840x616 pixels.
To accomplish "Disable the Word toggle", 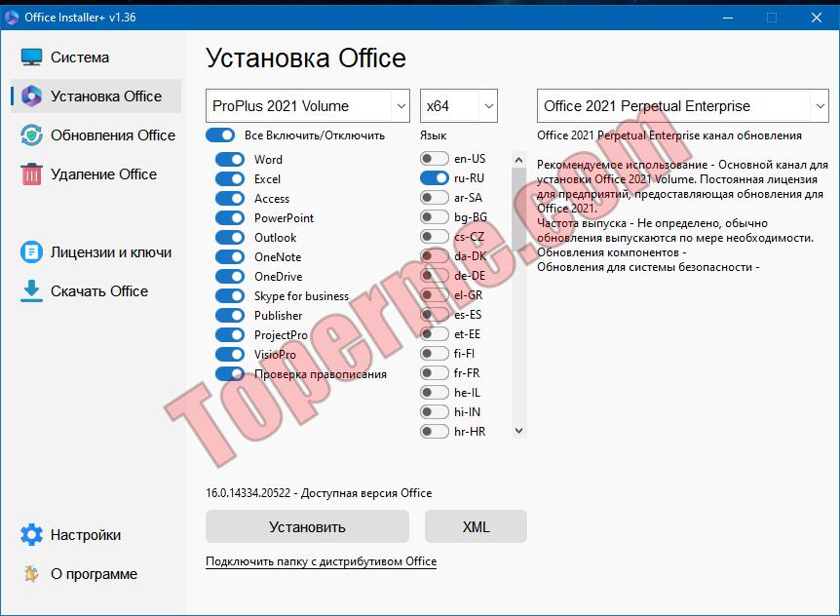I will click(x=230, y=160).
